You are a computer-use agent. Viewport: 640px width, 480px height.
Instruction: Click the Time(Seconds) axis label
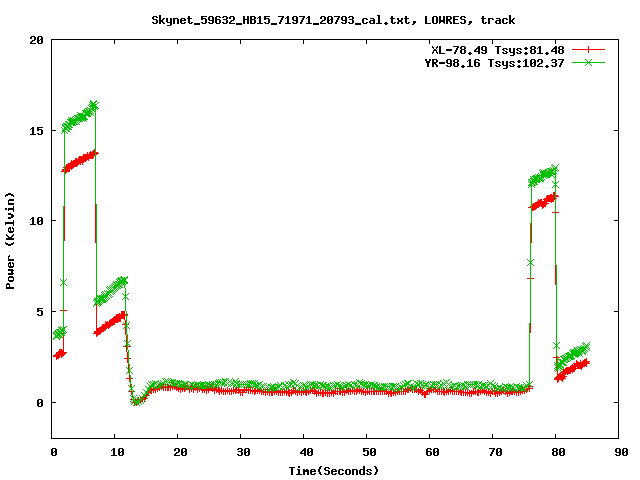334,471
